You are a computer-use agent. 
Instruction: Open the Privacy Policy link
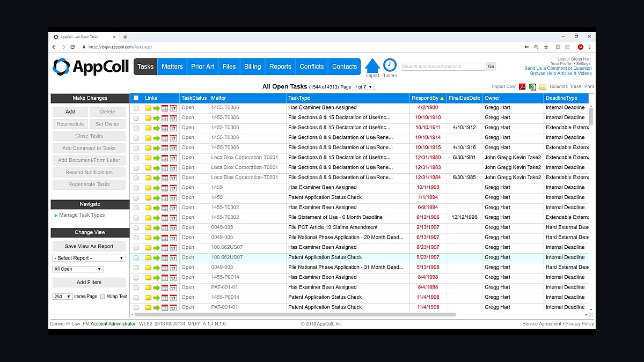(580, 324)
